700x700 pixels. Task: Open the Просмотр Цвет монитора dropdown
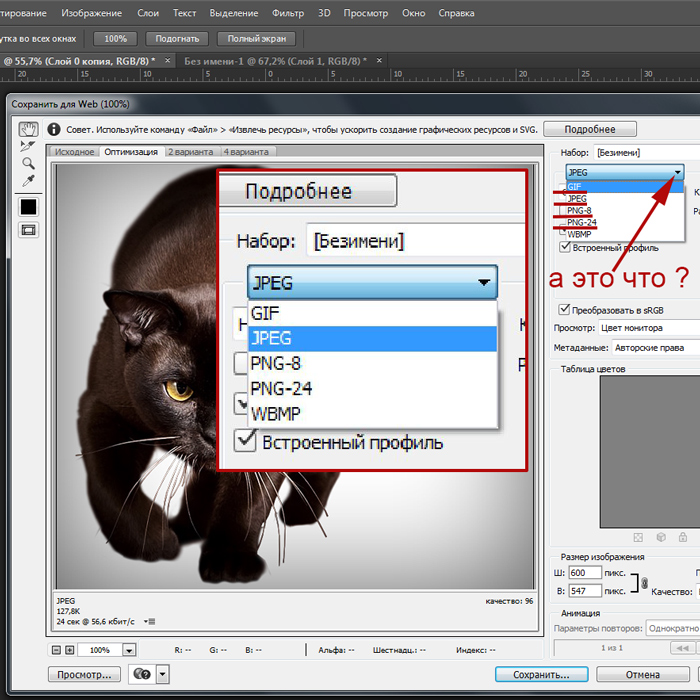pyautogui.click(x=649, y=328)
